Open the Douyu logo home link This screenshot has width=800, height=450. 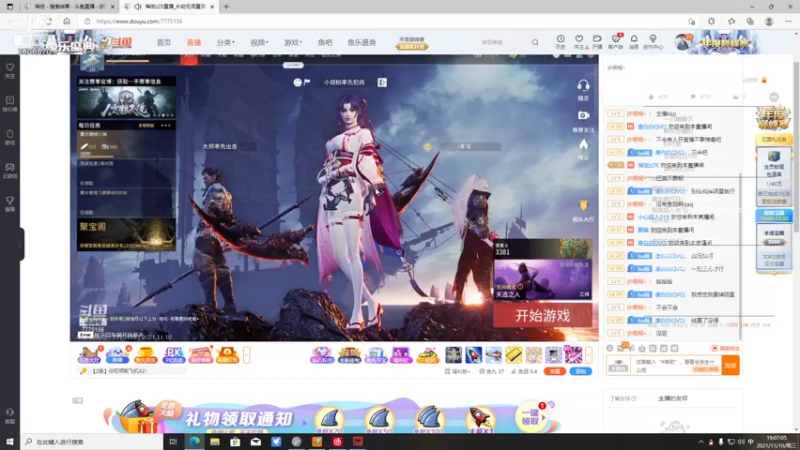[116, 43]
